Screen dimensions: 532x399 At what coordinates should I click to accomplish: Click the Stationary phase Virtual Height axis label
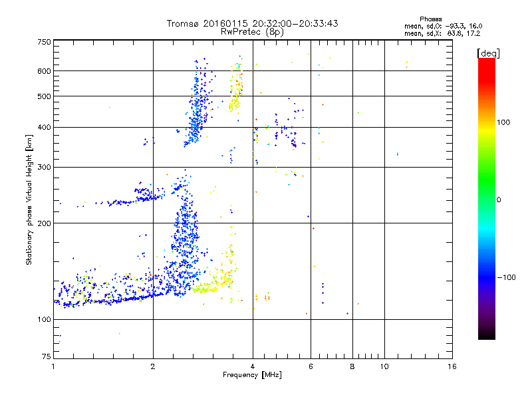pos(29,200)
